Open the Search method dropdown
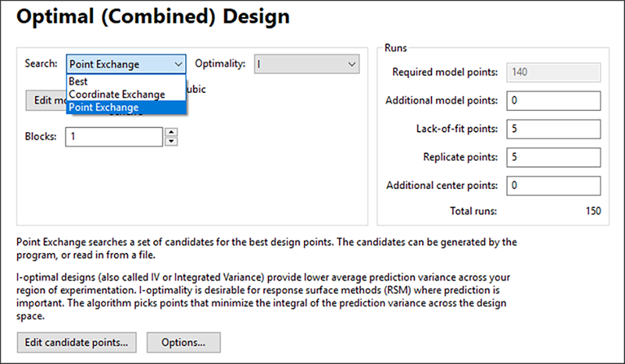The width and height of the screenshot is (625, 364). (x=126, y=64)
